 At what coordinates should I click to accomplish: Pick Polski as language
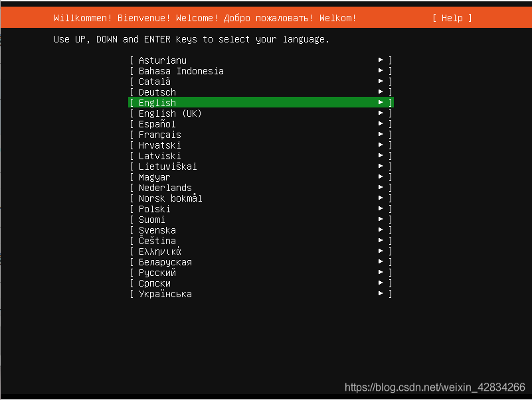(x=261, y=209)
